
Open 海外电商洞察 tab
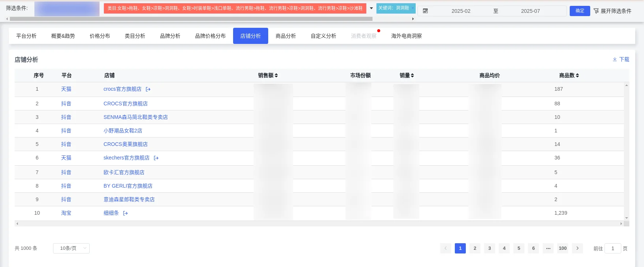407,36
